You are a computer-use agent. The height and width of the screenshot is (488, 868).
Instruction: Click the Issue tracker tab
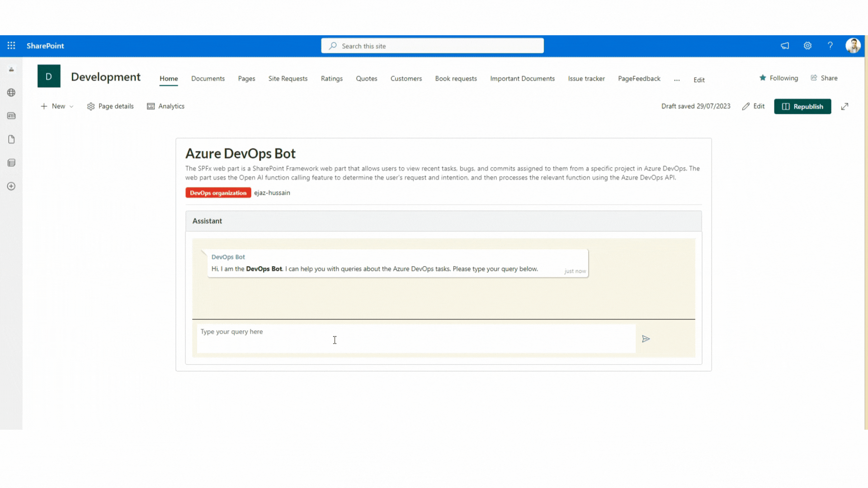point(586,79)
